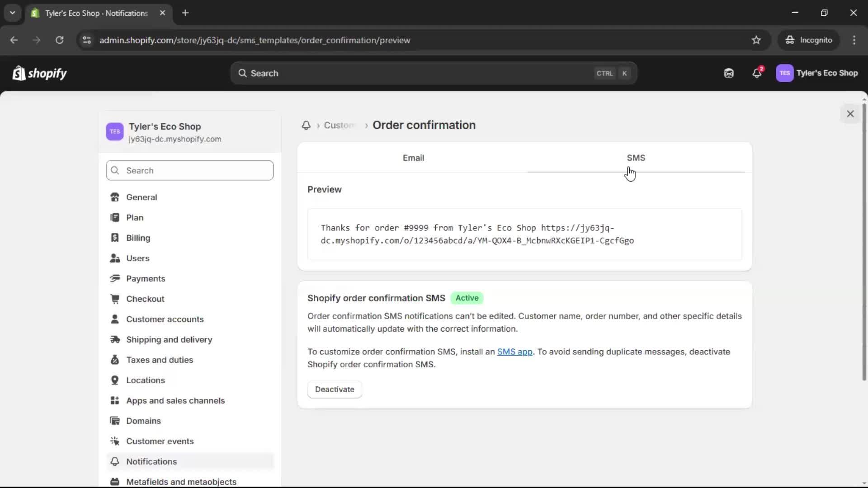Click the Customer accounts icon
The height and width of the screenshot is (488, 868).
115,319
